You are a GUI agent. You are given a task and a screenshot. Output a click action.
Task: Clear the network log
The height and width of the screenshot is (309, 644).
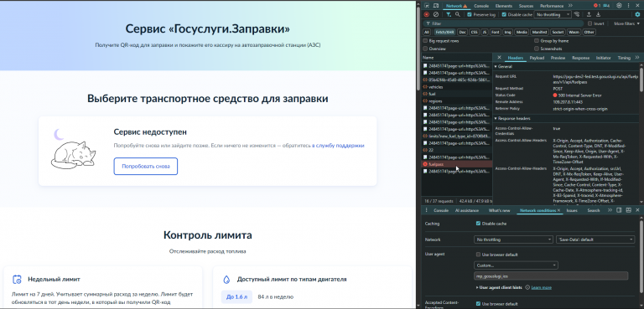436,14
